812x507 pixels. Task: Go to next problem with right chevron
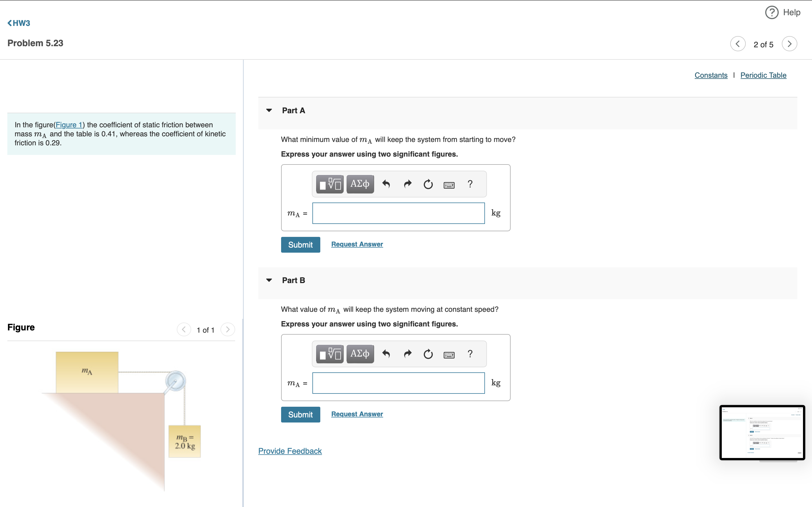click(x=789, y=44)
